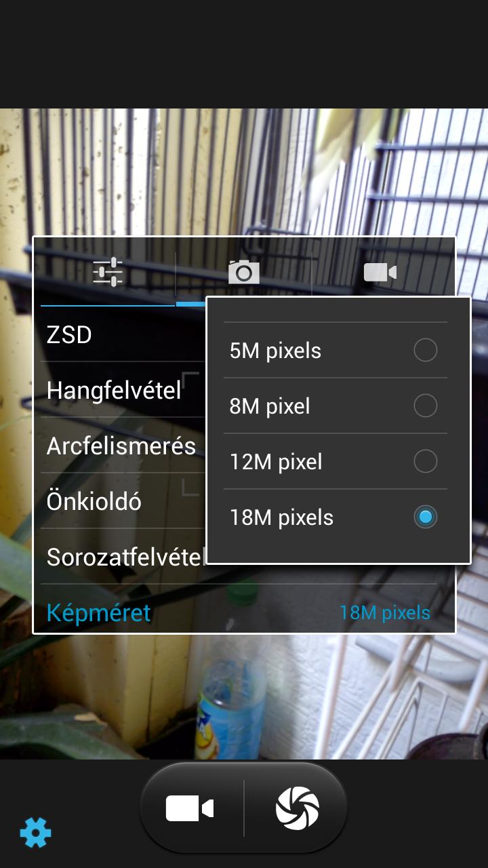
Task: Take a photo with the shutter icon
Action: 297,808
